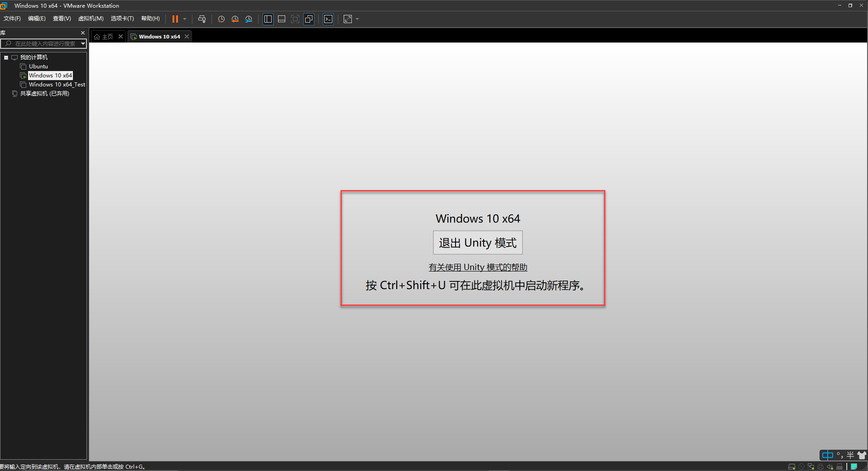Close the 主页 tab
Screen dimensions: 868x471
coord(120,37)
